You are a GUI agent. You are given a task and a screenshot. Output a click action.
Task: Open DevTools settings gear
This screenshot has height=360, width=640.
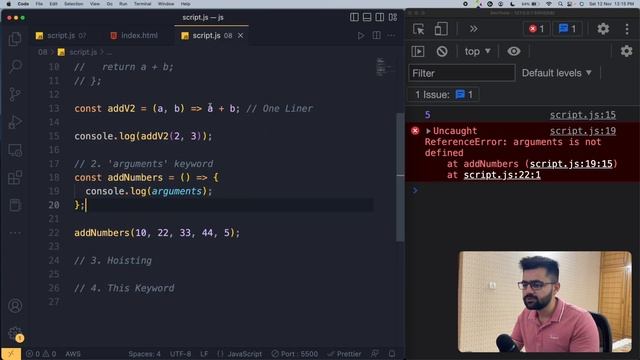click(603, 29)
